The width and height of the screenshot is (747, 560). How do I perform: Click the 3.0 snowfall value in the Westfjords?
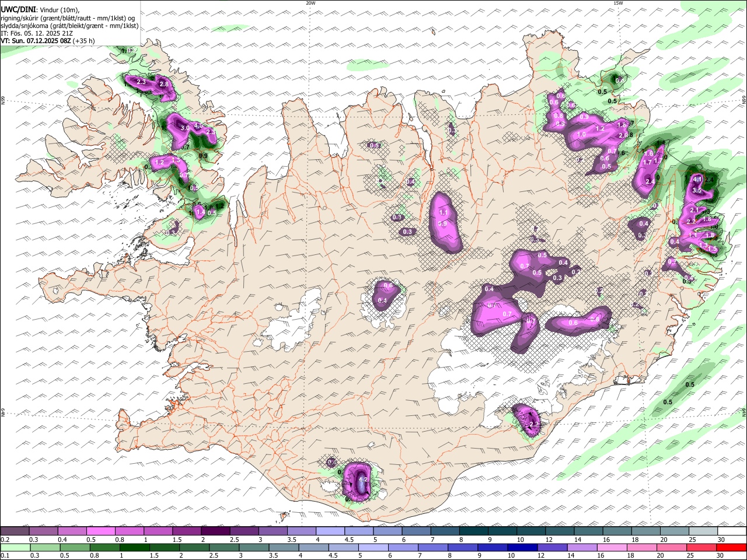tap(186, 128)
